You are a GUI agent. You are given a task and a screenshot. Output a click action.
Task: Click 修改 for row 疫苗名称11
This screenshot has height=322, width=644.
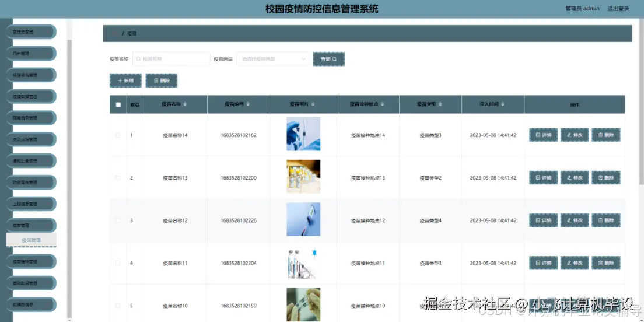(575, 263)
